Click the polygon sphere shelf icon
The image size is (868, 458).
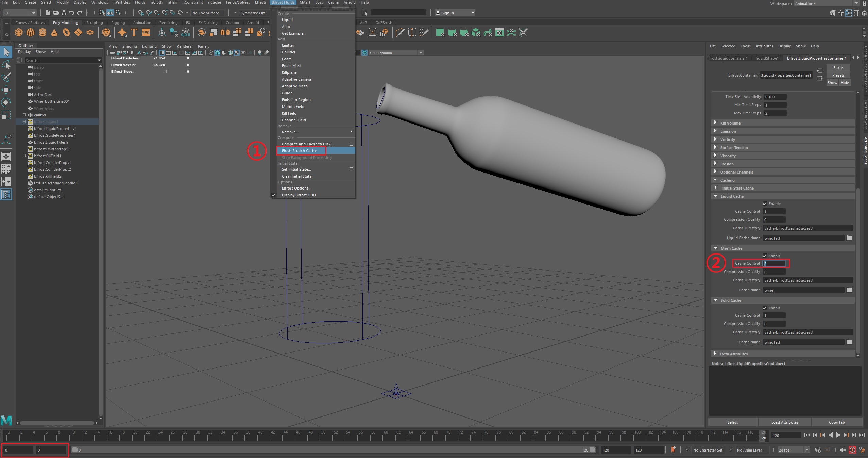click(19, 33)
